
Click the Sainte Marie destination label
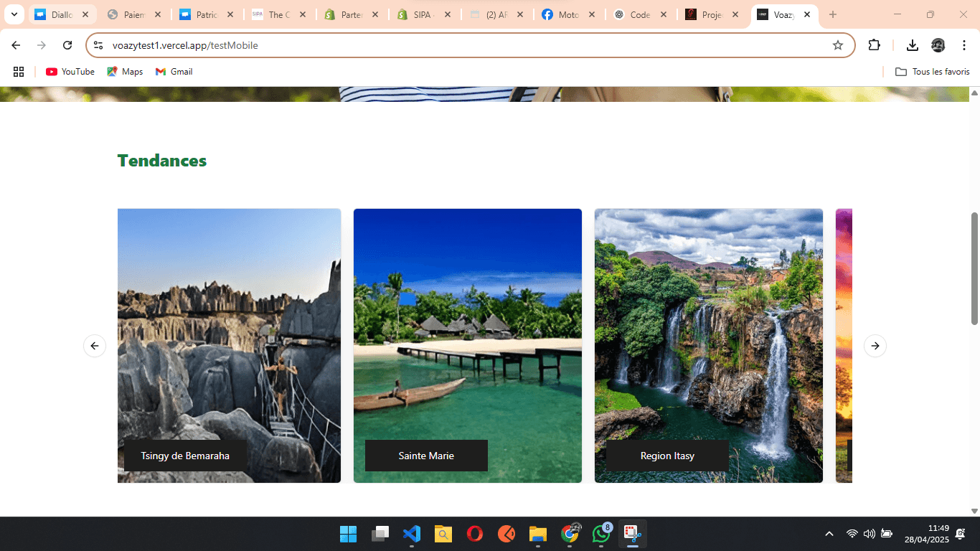tap(426, 456)
